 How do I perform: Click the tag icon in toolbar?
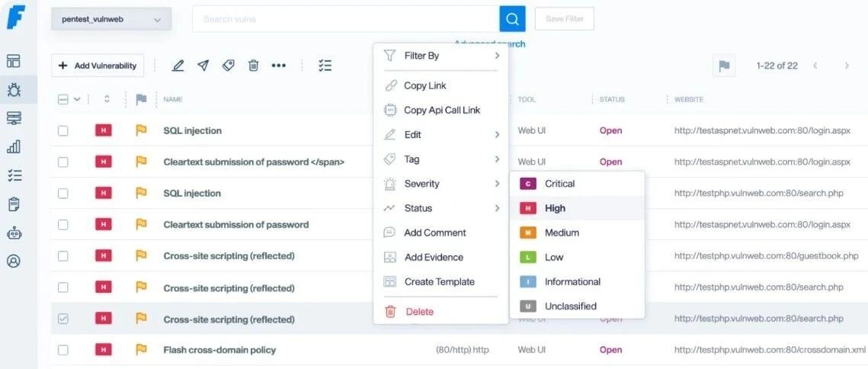228,66
